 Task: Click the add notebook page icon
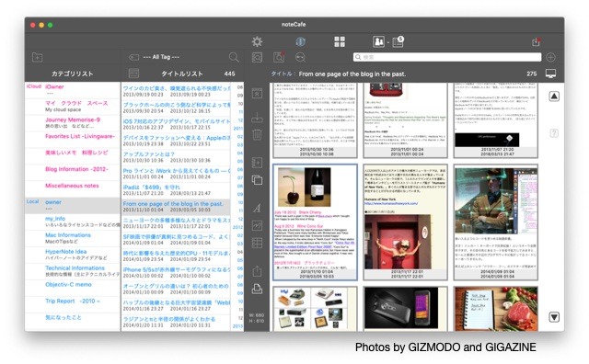tap(257, 163)
